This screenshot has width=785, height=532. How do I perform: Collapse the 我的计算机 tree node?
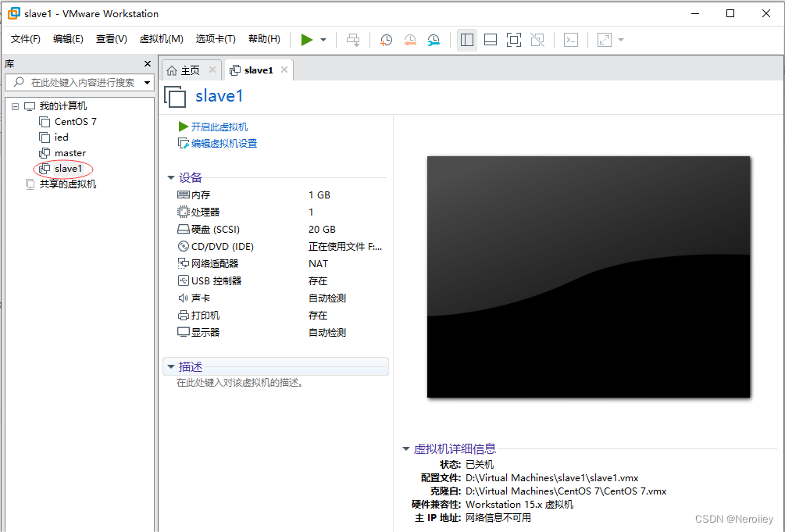click(15, 106)
